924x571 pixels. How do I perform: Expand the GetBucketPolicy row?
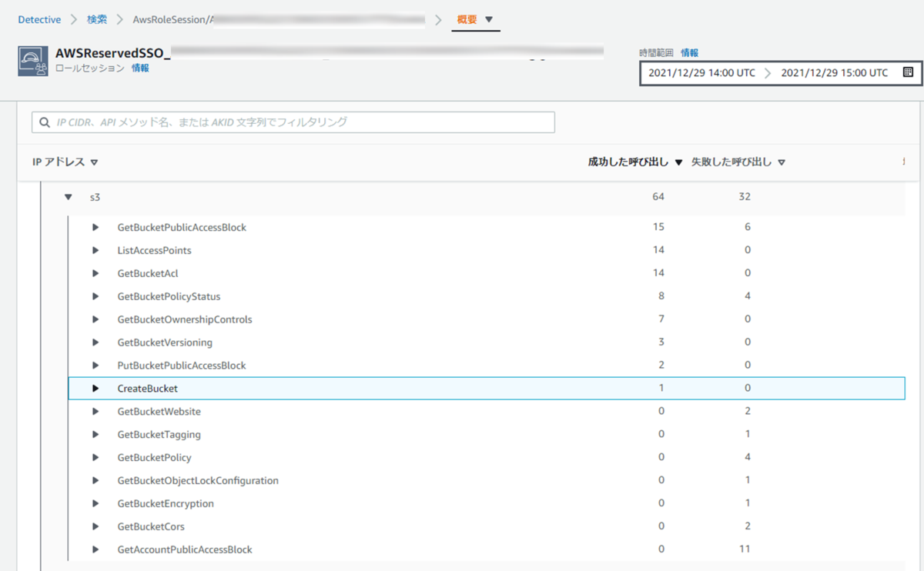95,458
